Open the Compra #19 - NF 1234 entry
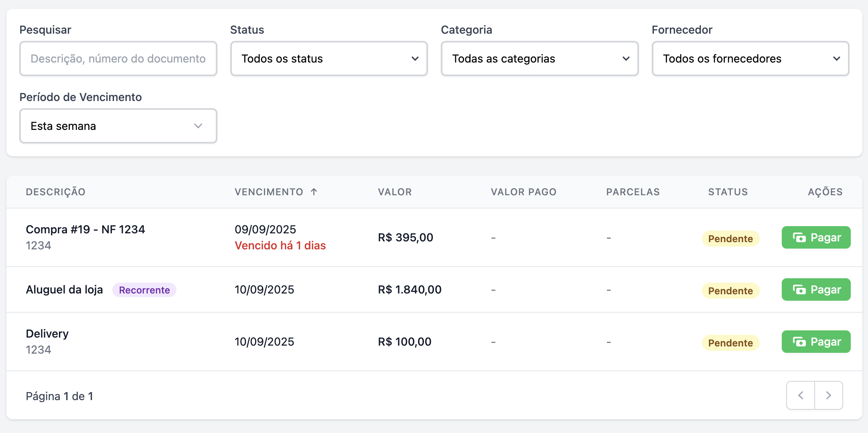The height and width of the screenshot is (433, 868). (85, 229)
